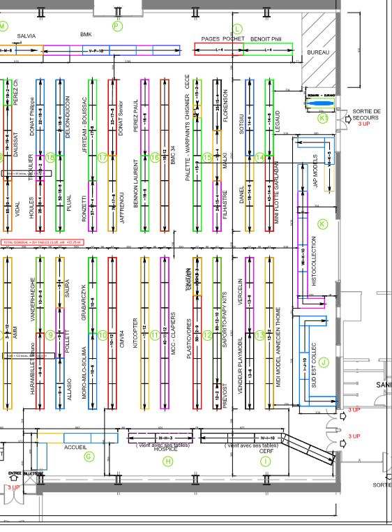Select the brown BMC 34 table column
Screen dimensions: 392x532
[x=165, y=156]
